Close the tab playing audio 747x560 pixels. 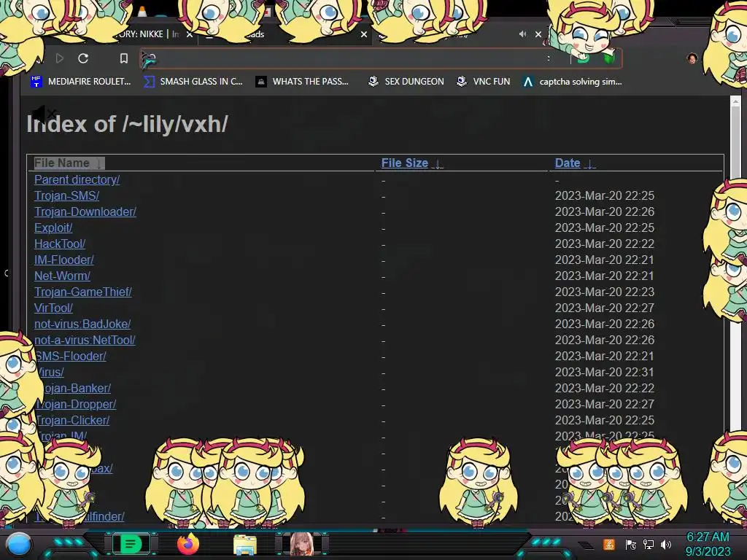[538, 34]
